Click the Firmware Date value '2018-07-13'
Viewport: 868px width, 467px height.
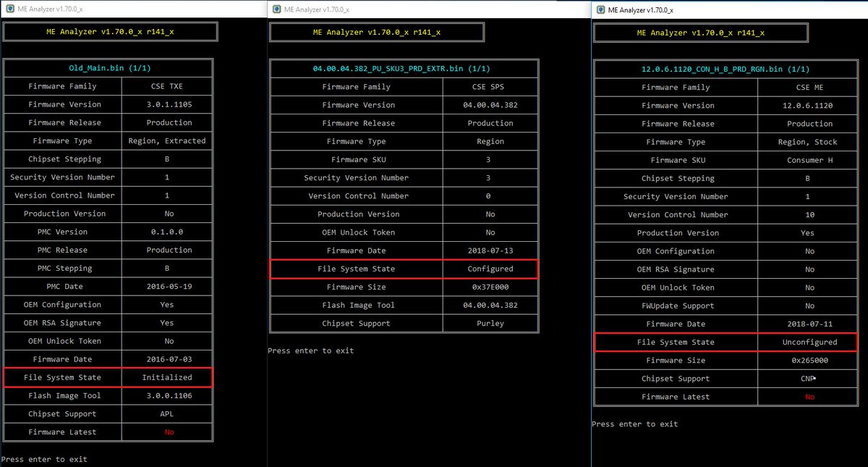pyautogui.click(x=490, y=251)
